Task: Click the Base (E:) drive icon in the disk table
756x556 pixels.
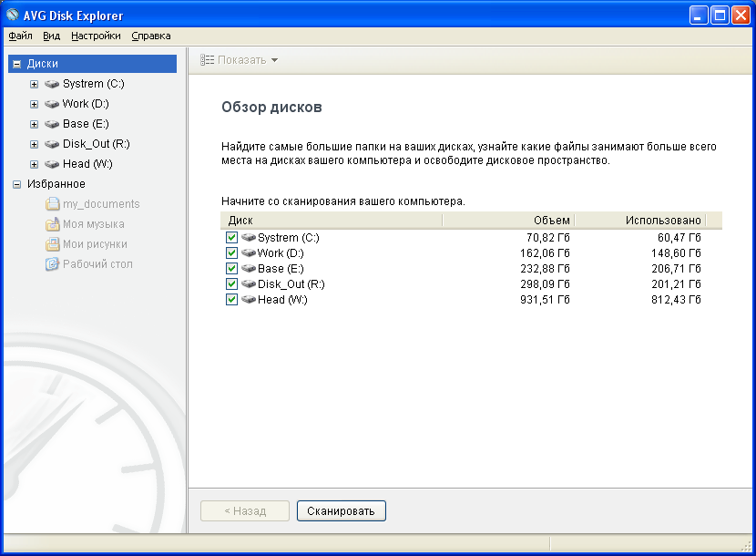Action: pyautogui.click(x=249, y=268)
